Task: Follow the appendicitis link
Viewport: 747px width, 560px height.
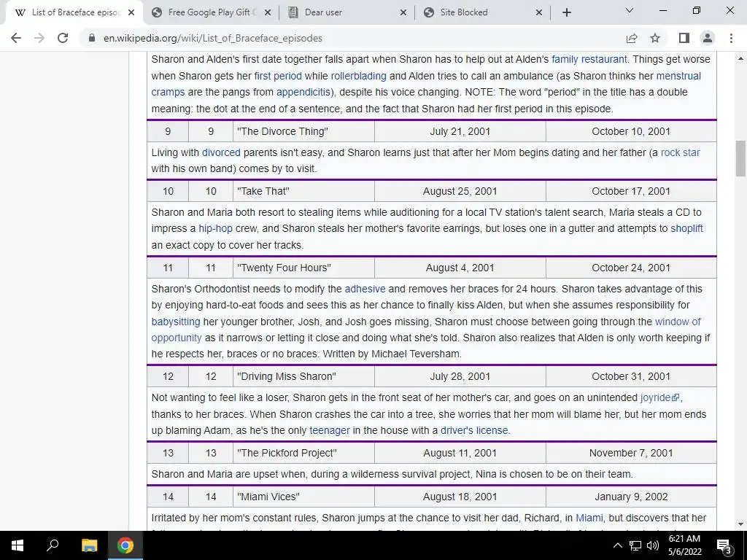Action: (303, 92)
